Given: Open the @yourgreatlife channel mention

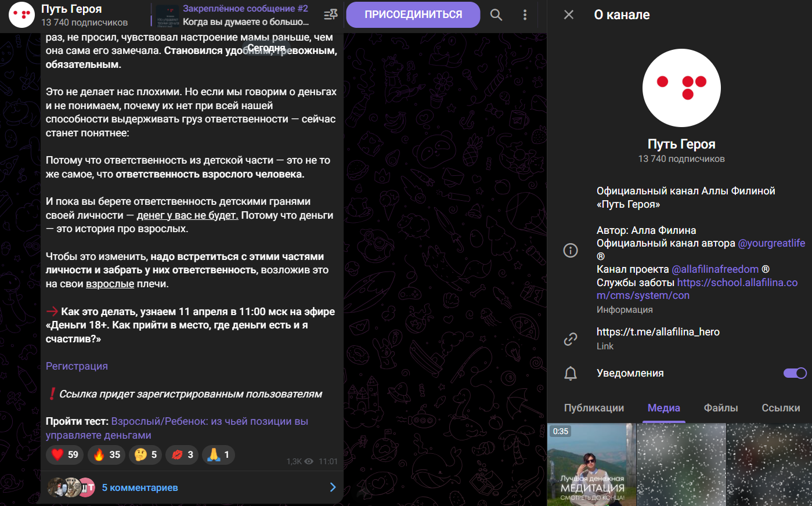Looking at the screenshot, I should pyautogui.click(x=771, y=243).
